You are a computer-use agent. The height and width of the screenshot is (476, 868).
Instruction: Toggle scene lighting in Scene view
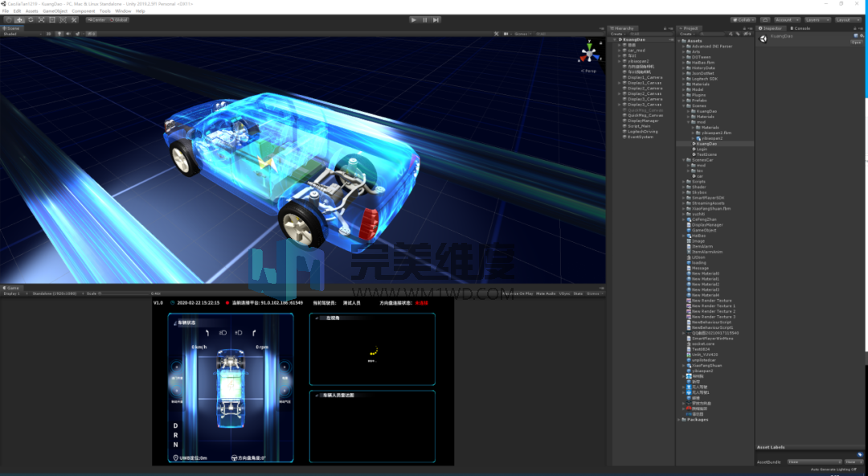pyautogui.click(x=59, y=34)
